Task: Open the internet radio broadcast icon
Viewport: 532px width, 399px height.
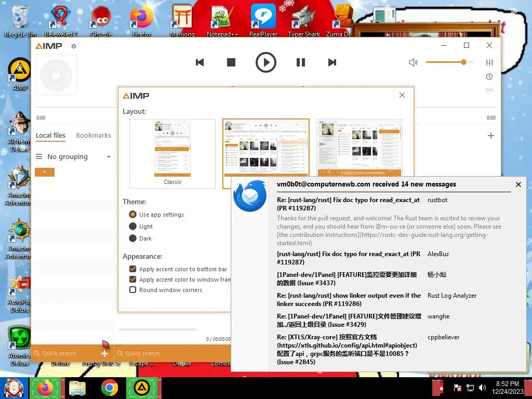Action: 489,90
